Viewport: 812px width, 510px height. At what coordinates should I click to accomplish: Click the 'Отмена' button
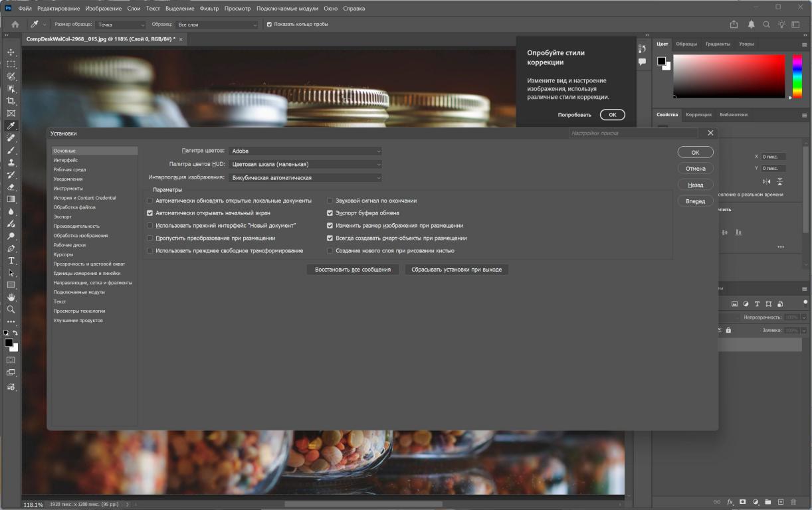pyautogui.click(x=695, y=169)
